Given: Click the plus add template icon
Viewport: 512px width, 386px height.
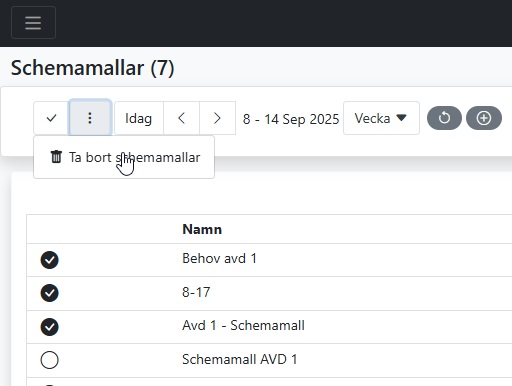Looking at the screenshot, I should point(484,118).
